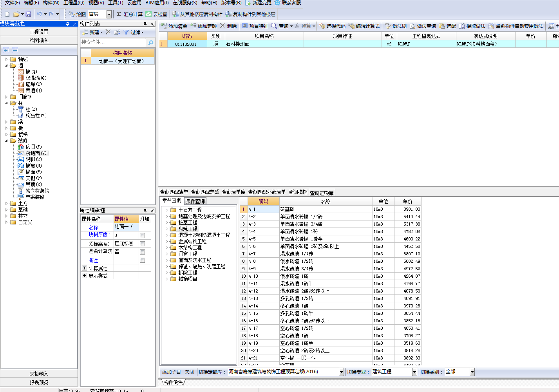Viewport: 559px width, 392px height.
Task: Expand 计算属性 in the property editor
Action: (84, 268)
